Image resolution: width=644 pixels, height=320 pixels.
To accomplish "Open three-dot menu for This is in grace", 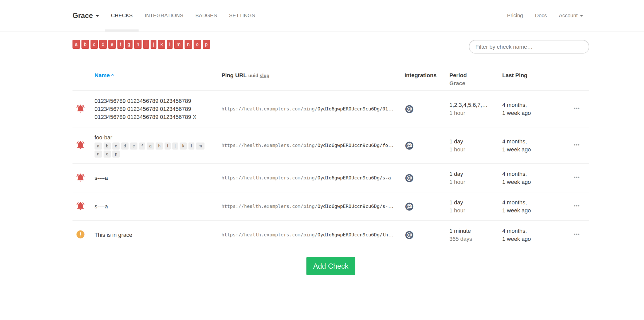I will tap(576, 234).
